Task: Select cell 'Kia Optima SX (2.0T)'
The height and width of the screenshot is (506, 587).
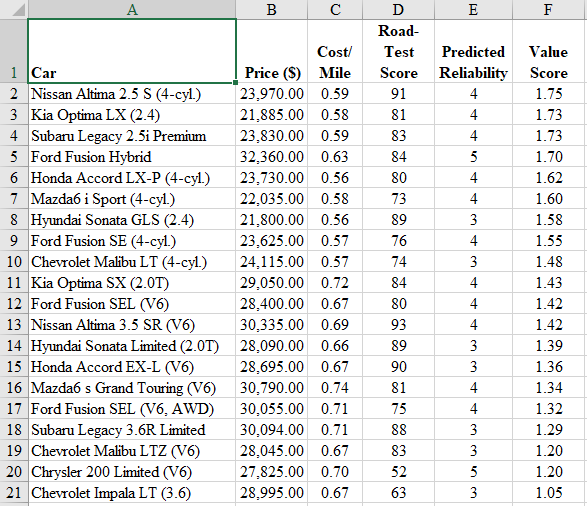Action: 132,283
